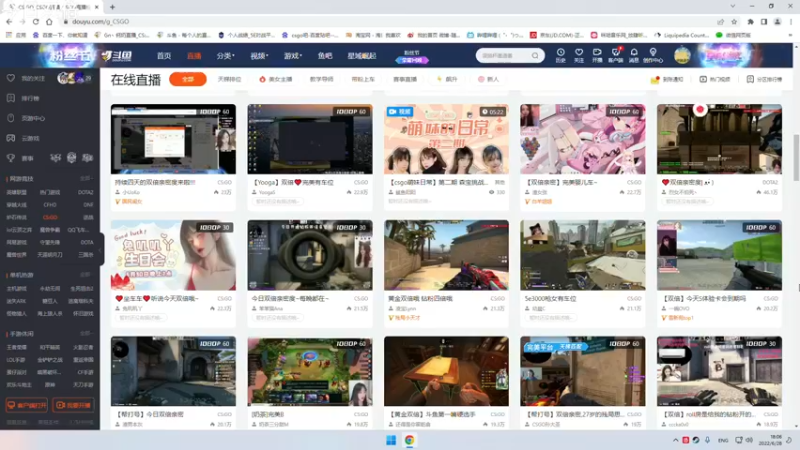Open the 创作中心 creator center icon
The height and width of the screenshot is (450, 800).
point(653,55)
